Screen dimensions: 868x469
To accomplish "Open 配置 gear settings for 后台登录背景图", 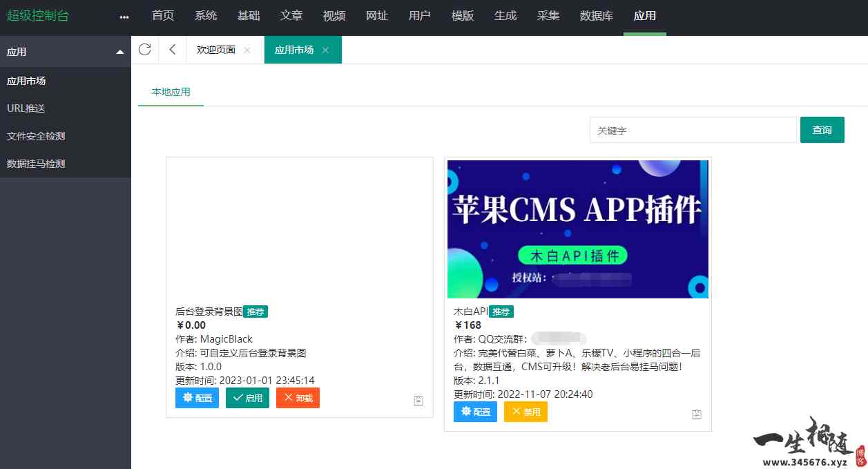I will tap(197, 397).
